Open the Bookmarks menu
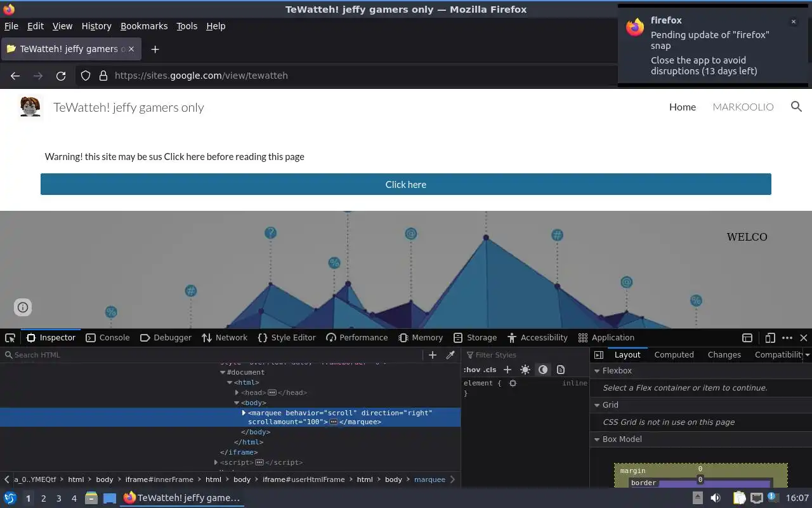 pos(144,26)
